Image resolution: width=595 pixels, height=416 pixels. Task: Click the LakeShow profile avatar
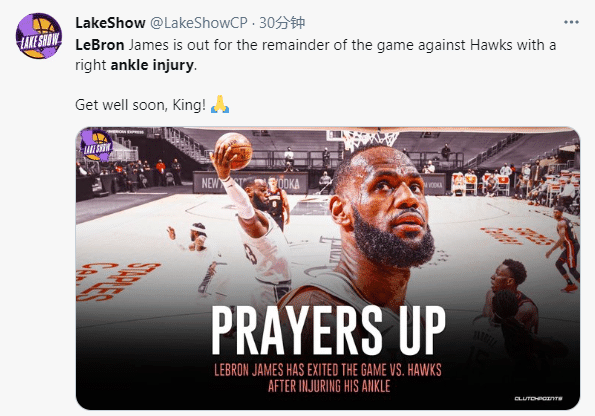pos(39,36)
